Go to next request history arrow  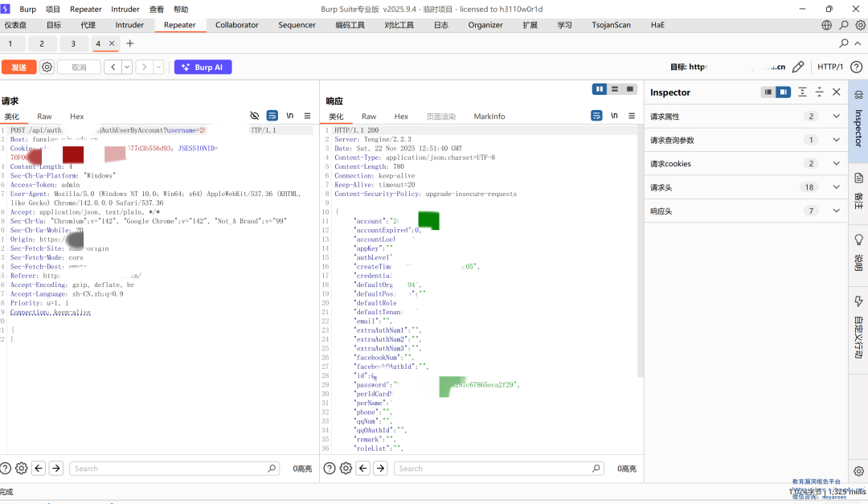tap(145, 67)
